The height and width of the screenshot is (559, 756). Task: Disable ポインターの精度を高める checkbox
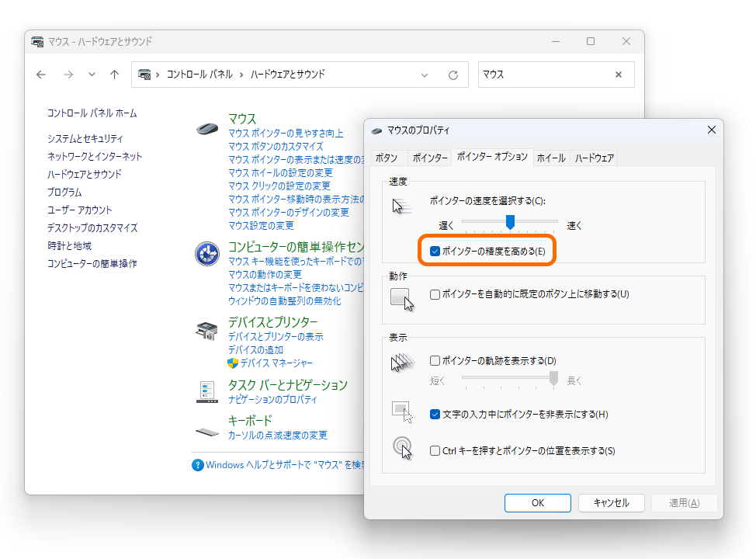point(435,251)
